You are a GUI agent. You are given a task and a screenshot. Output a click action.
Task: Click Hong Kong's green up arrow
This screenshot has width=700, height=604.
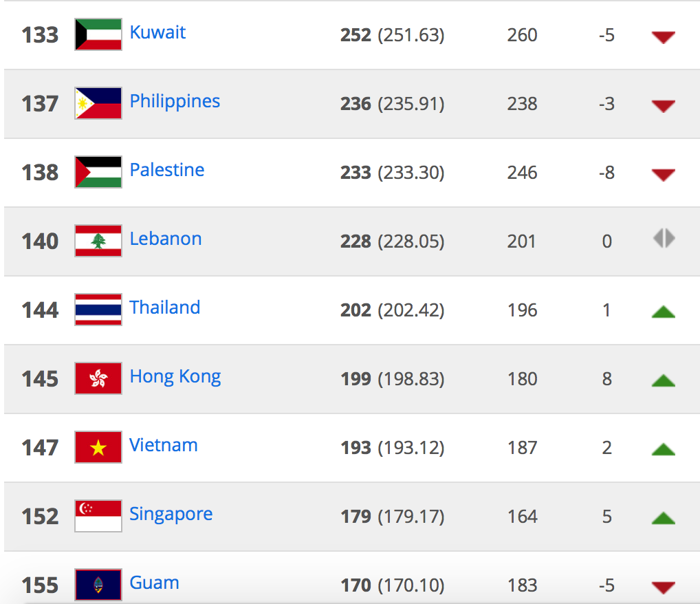663,380
